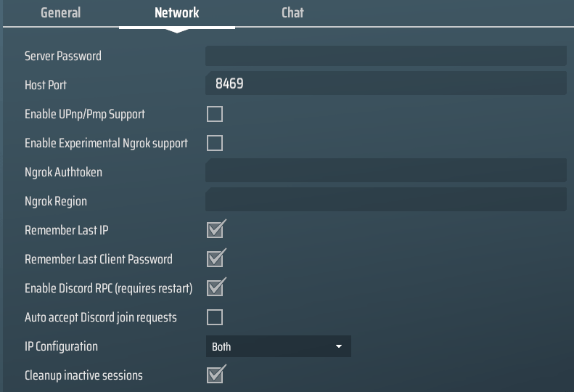Viewport: 574px width, 392px height.
Task: Check Auto accept Discord join requests
Action: coord(215,317)
